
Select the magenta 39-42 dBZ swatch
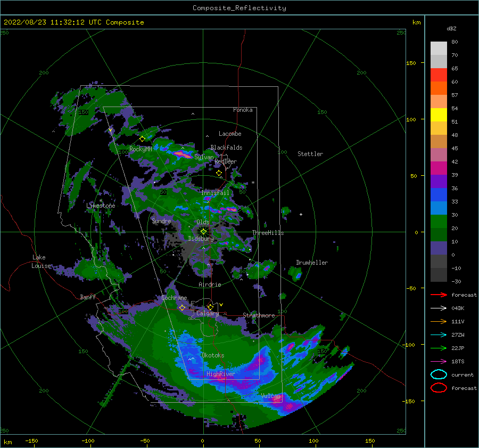[439, 168]
